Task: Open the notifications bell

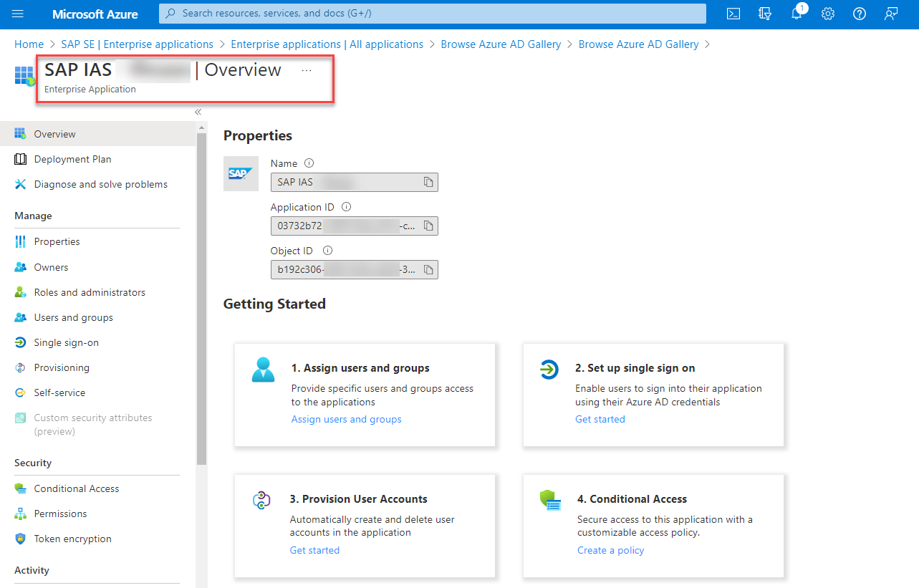Action: pyautogui.click(x=797, y=14)
